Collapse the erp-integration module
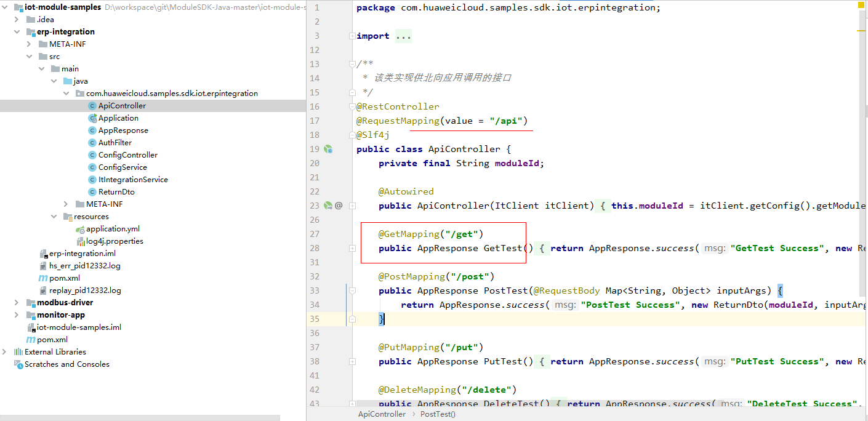868x421 pixels. 17,32
